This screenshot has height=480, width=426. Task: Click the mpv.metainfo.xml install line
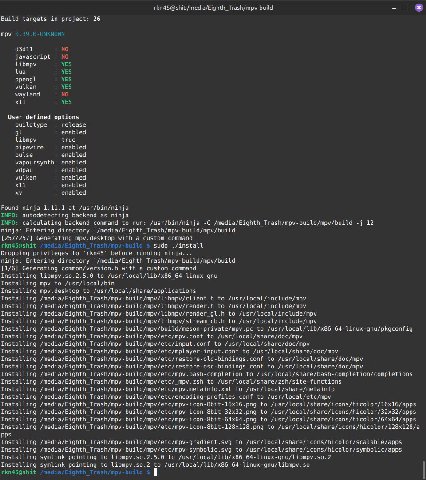point(168,389)
